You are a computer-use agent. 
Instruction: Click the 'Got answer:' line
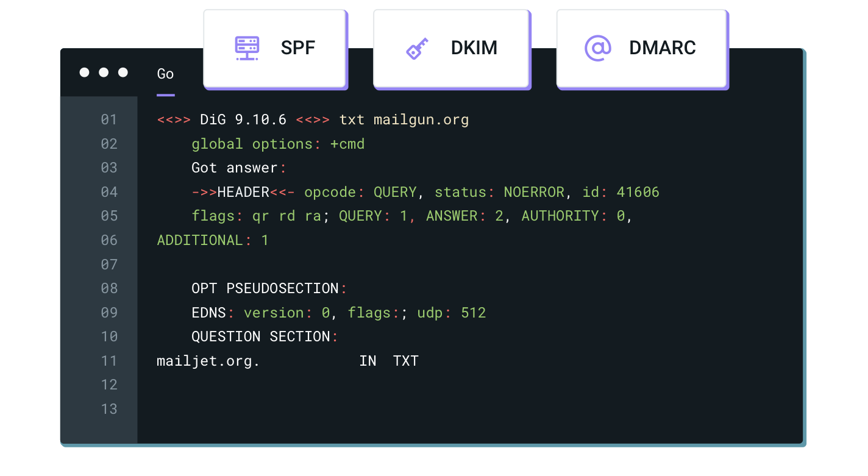239,168
